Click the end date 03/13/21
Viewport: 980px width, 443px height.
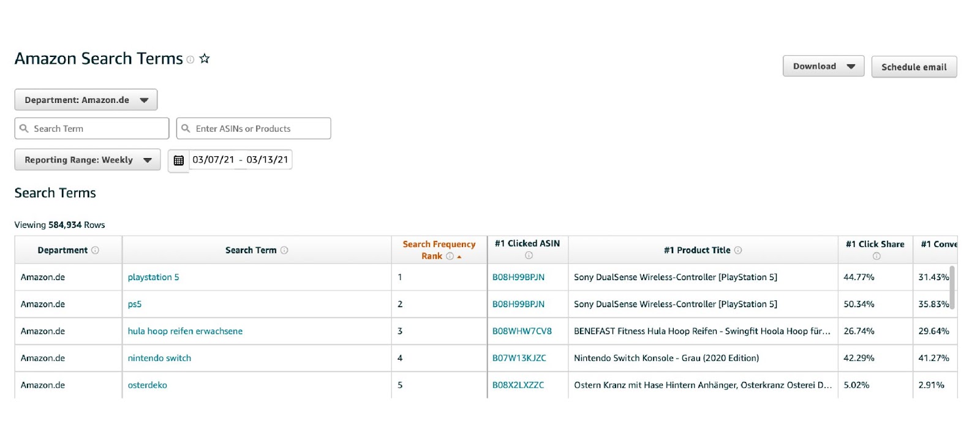[x=267, y=159]
